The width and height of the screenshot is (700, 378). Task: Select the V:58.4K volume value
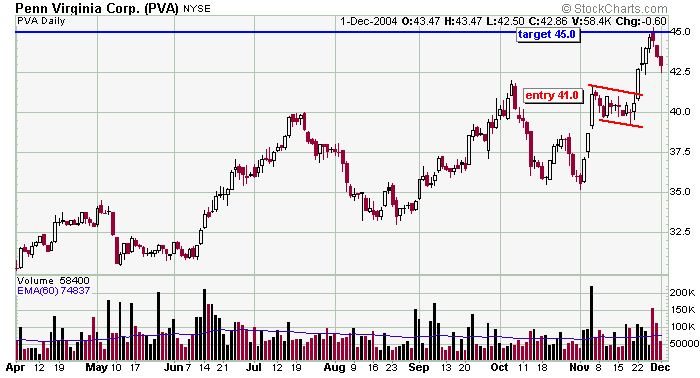tap(591, 21)
